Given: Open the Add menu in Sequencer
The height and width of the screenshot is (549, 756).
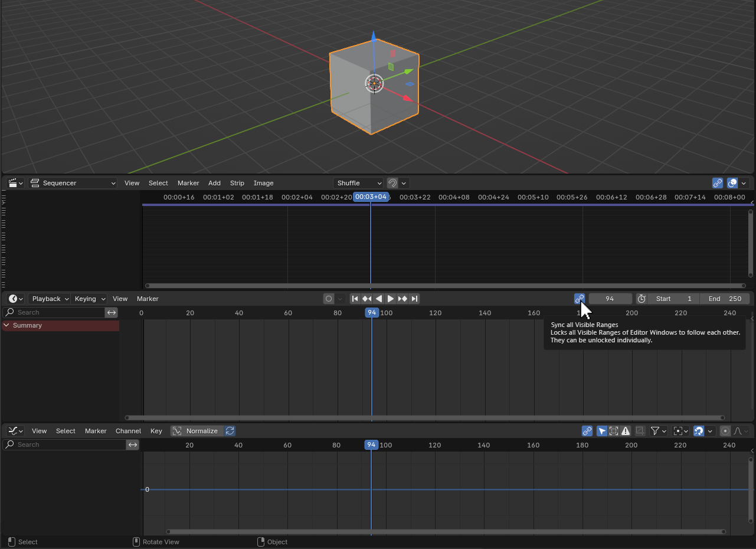Looking at the screenshot, I should point(214,183).
